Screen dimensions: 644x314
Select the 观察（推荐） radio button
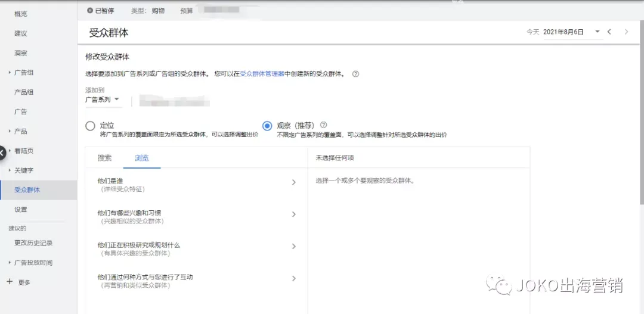267,126
